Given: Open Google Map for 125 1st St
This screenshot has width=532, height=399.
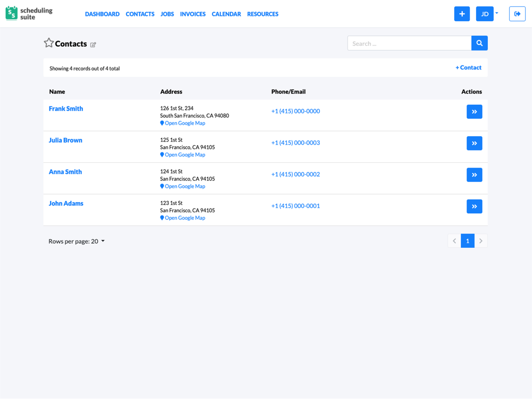Looking at the screenshot, I should [x=182, y=155].
